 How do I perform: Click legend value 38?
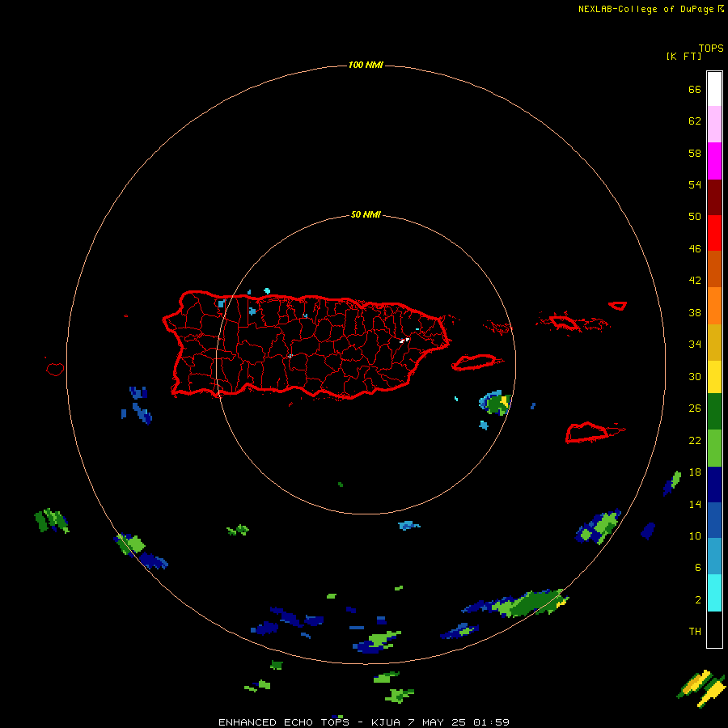tap(695, 312)
